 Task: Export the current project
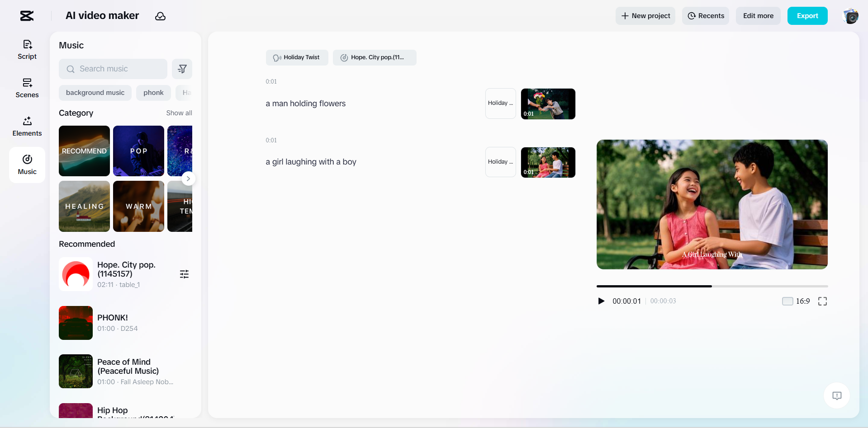(807, 16)
